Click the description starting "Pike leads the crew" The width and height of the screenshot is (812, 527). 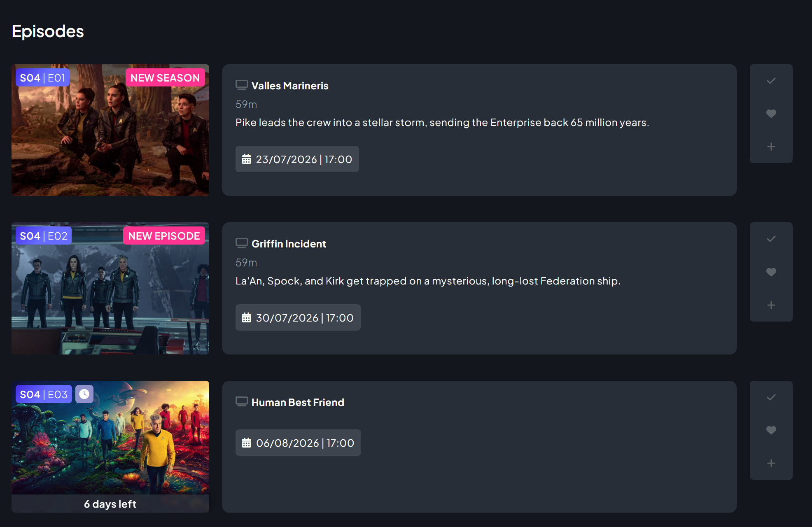(x=442, y=122)
